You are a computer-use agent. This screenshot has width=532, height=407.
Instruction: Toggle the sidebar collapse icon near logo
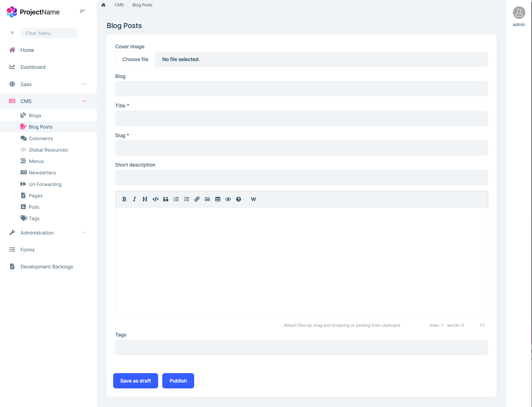click(x=82, y=12)
